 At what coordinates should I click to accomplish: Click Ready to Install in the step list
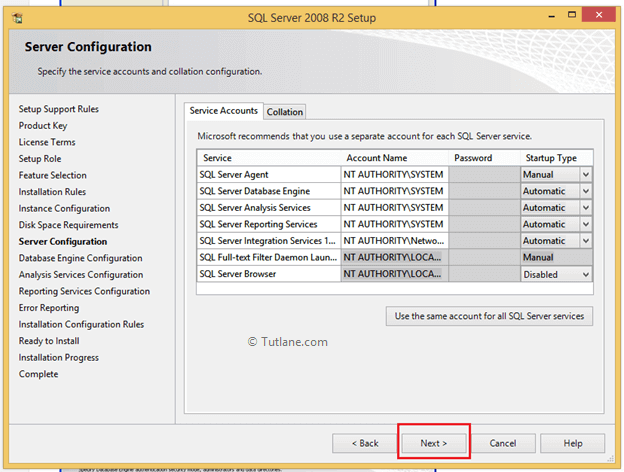(49, 341)
